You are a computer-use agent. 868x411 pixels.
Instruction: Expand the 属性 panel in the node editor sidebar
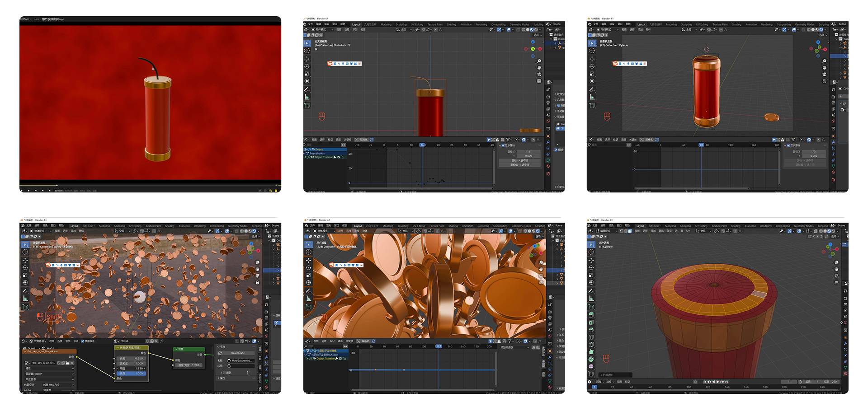click(218, 378)
